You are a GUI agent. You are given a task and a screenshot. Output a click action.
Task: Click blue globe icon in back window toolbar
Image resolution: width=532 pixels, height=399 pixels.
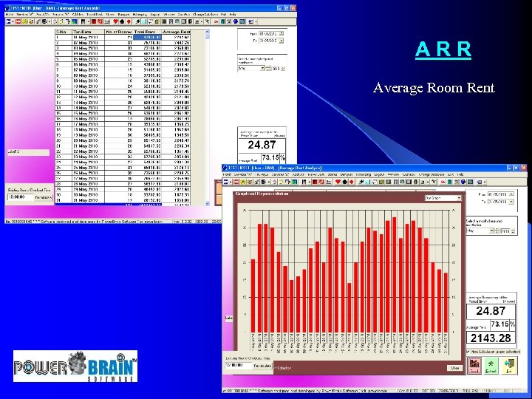[236, 21]
